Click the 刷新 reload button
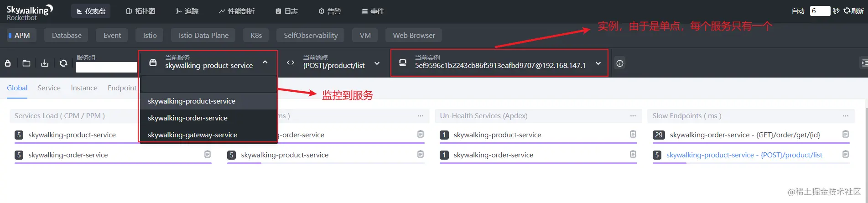Screen dimensions: 868x203 point(853,11)
